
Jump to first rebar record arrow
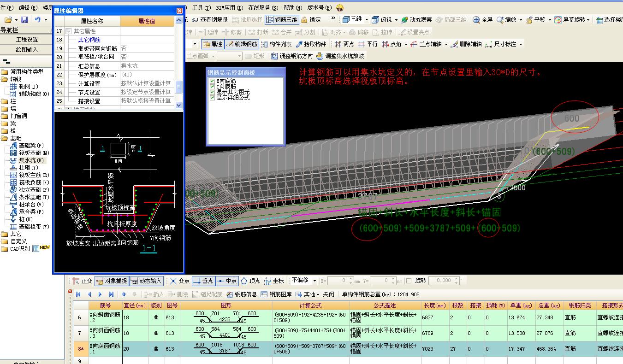click(79, 294)
